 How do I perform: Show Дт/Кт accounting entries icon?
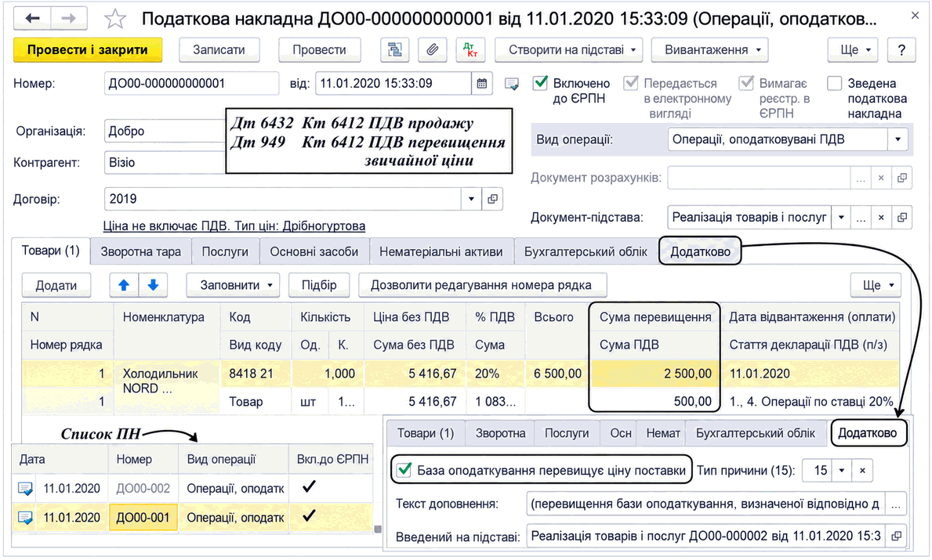(x=470, y=50)
